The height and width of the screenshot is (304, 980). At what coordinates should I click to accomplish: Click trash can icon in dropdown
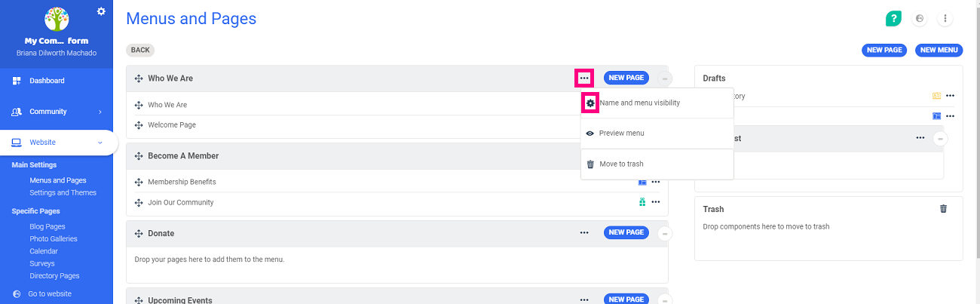(x=590, y=164)
